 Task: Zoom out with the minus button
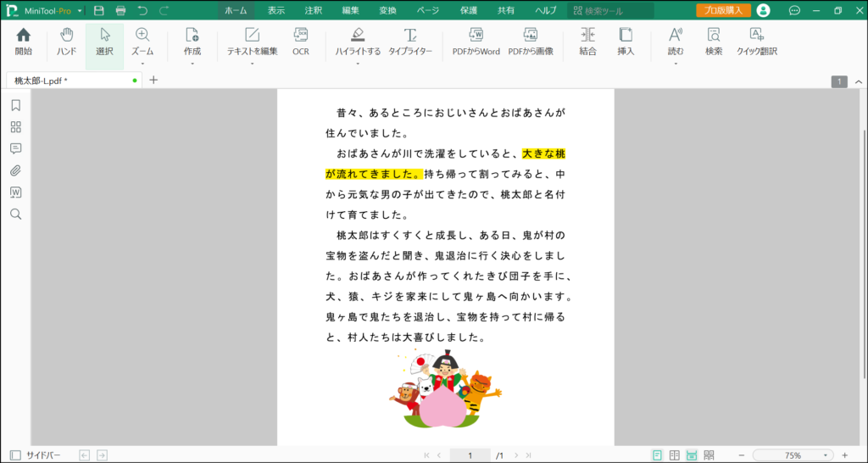point(742,455)
